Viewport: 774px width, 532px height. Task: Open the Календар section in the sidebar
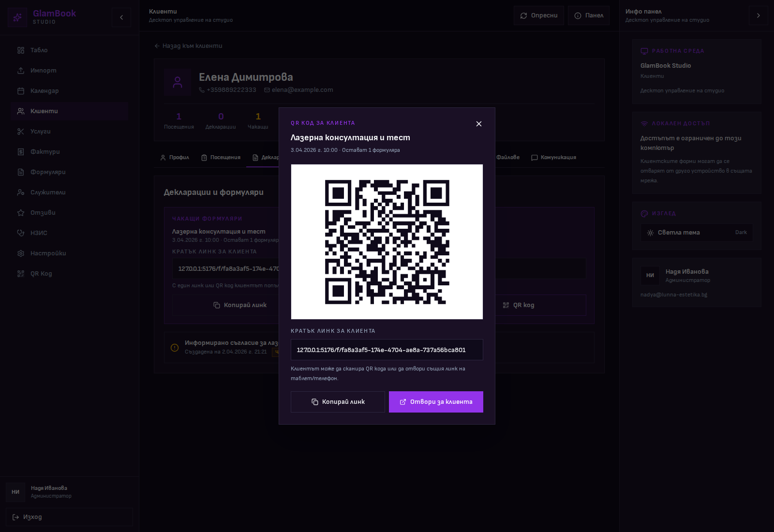45,90
